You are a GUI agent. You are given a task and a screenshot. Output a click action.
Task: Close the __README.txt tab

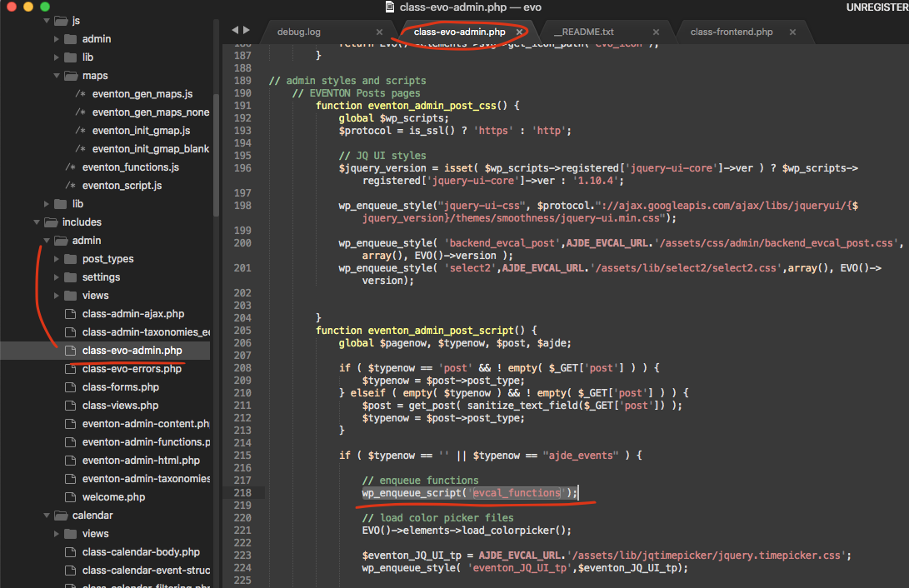656,32
